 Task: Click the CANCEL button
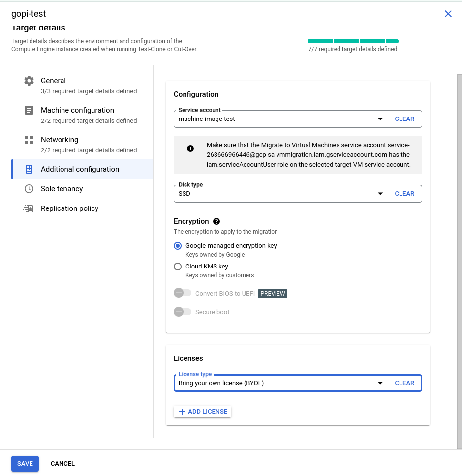[62, 464]
